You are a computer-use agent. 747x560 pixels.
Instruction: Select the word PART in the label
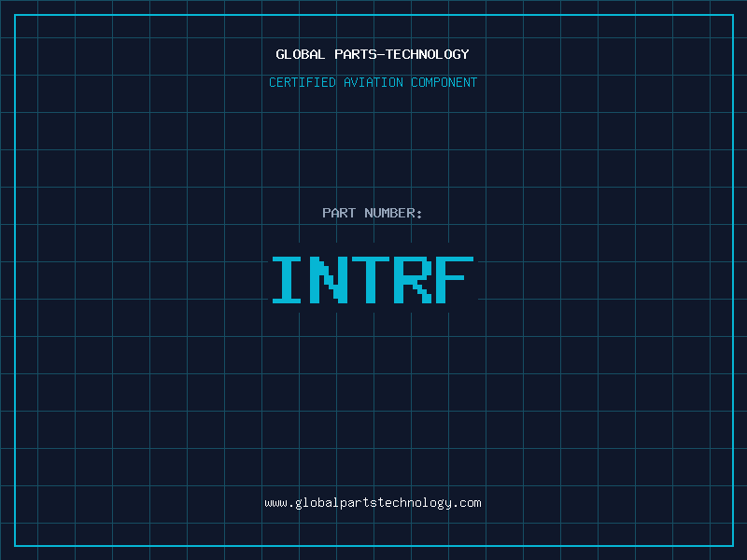tap(339, 213)
